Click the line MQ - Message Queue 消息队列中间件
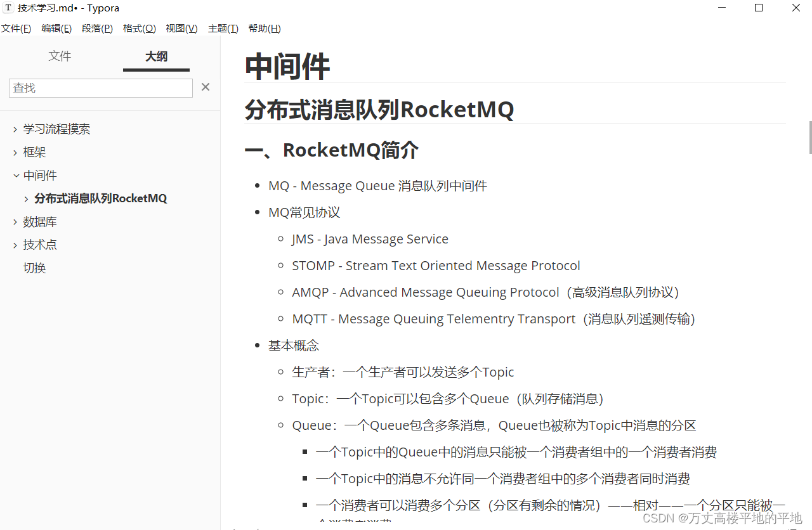Viewport: 812px width, 530px height. coord(377,186)
